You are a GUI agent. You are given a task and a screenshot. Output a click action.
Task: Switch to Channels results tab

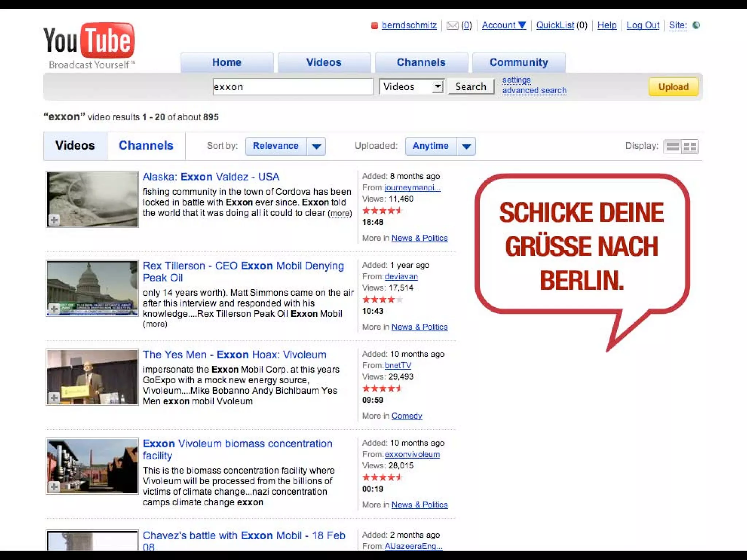point(146,145)
